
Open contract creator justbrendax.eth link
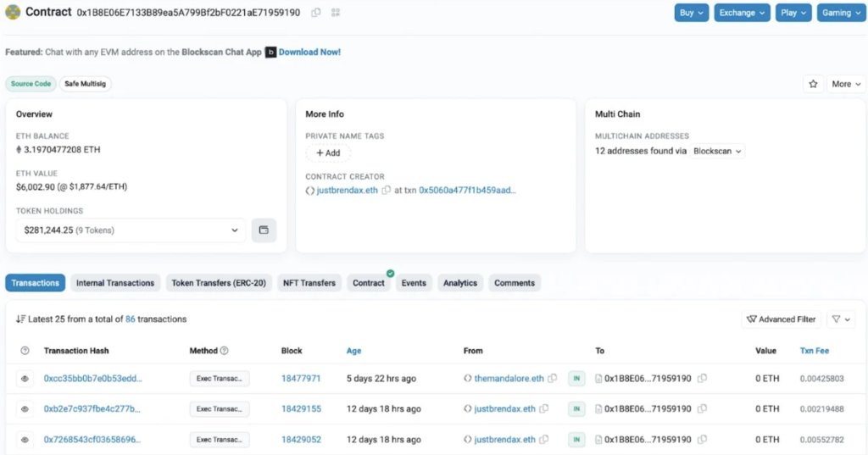point(347,190)
